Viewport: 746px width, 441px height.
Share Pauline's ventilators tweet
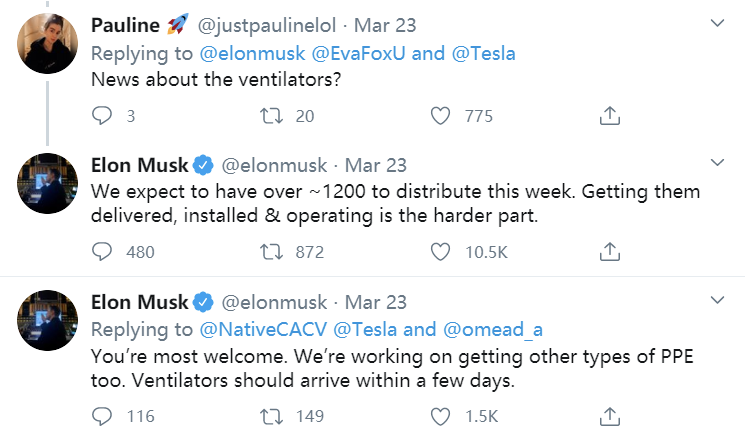pos(609,116)
